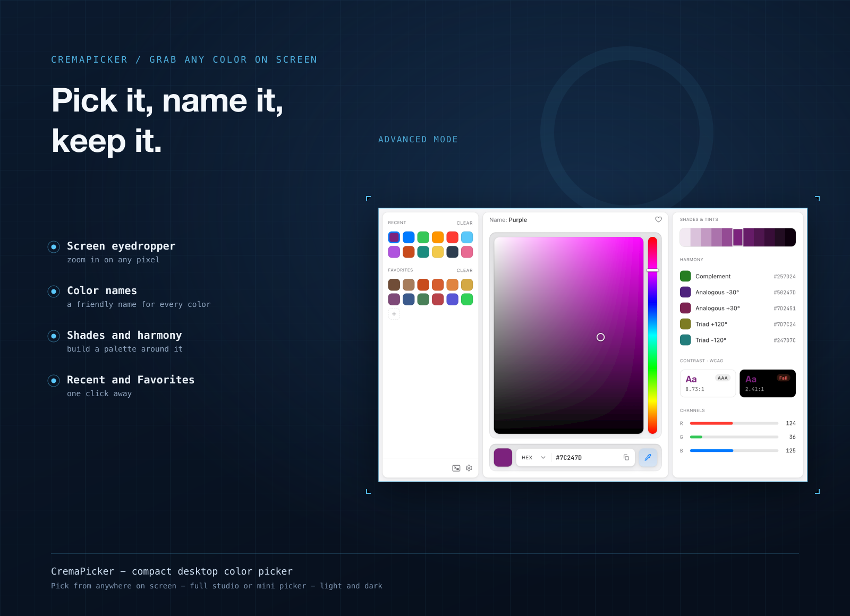This screenshot has height=616, width=850.
Task: Select the blue swatch in Recent
Action: coord(409,237)
